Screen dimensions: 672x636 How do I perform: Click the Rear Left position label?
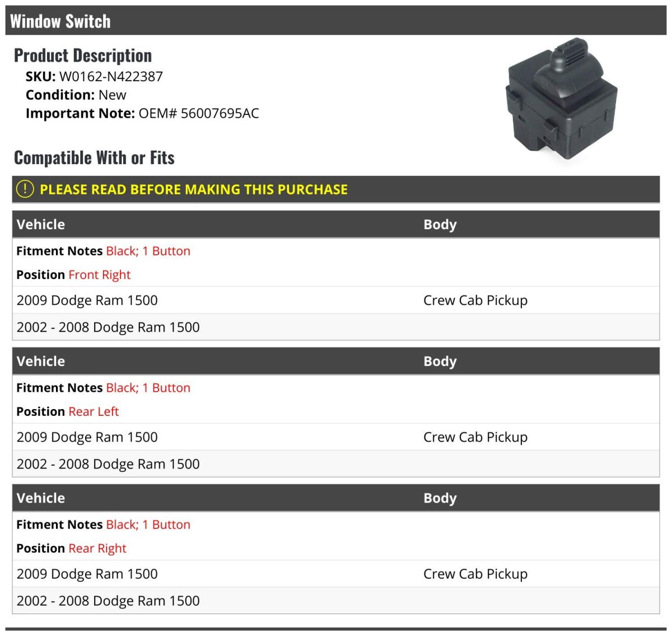[x=94, y=412]
